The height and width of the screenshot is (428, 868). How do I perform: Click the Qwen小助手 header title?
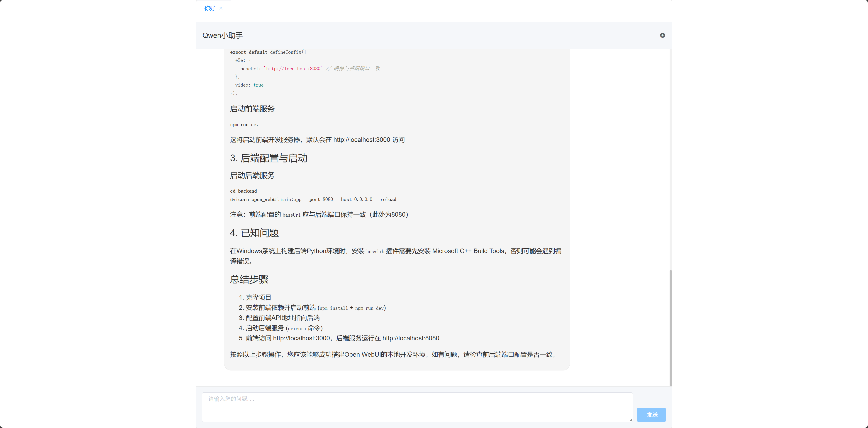point(222,35)
